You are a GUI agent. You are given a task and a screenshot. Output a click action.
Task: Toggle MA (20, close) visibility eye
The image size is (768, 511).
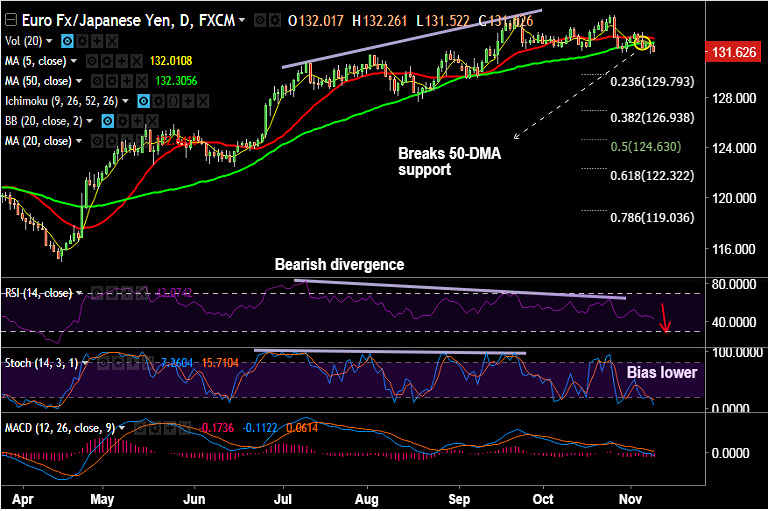(97, 142)
